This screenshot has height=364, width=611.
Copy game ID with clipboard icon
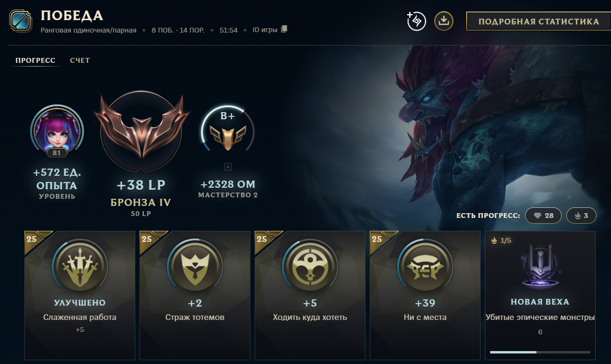(284, 29)
